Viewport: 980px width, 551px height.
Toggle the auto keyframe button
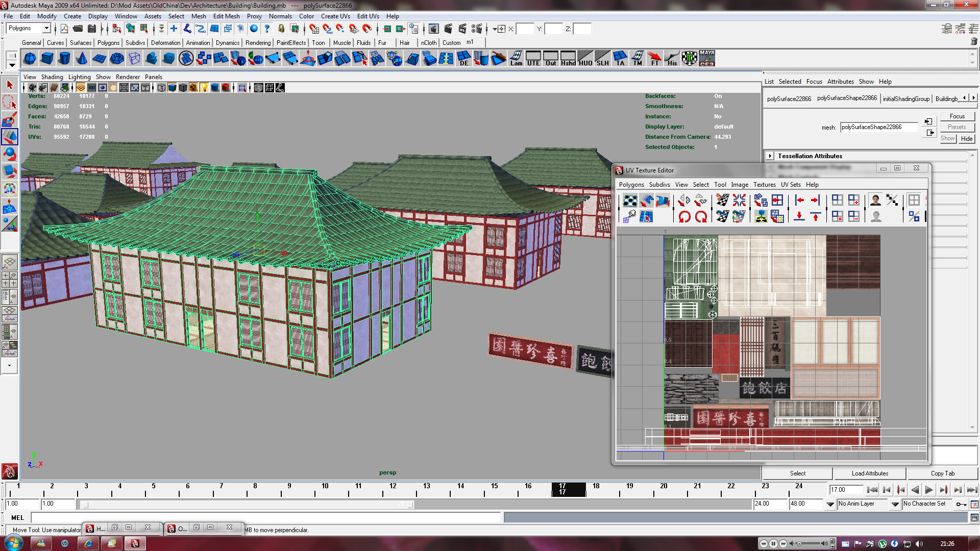(961, 504)
